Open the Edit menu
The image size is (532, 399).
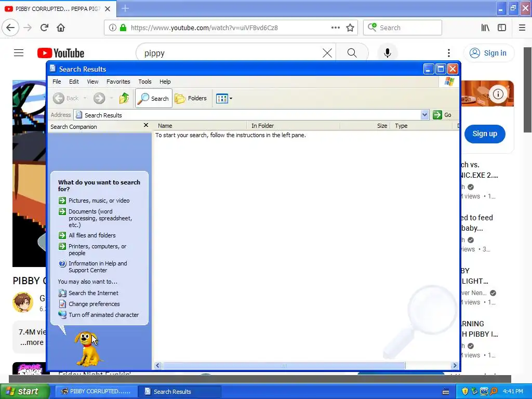tap(74, 82)
